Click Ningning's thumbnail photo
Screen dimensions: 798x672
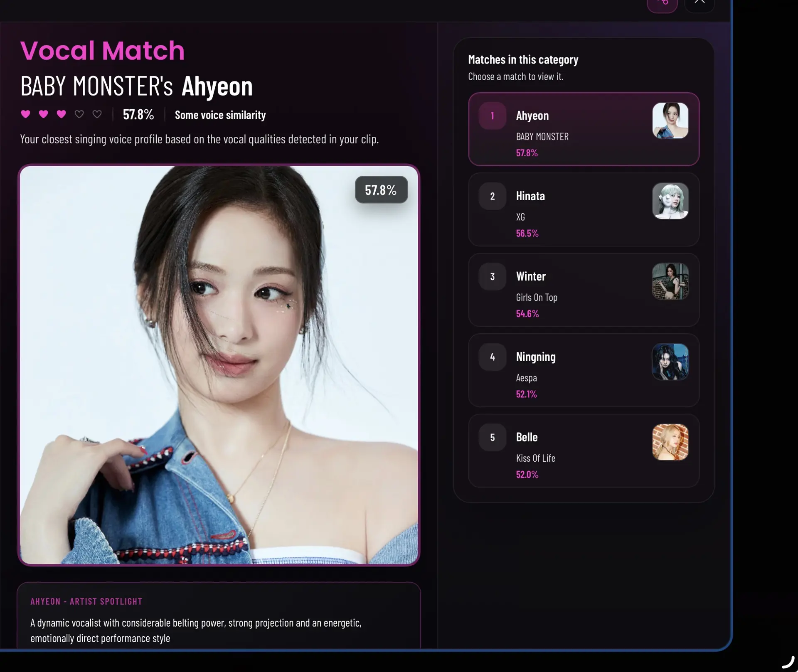[670, 362]
